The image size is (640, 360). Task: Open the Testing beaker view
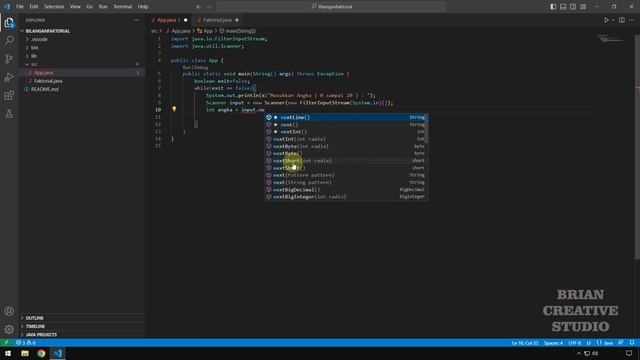pyautogui.click(x=9, y=114)
